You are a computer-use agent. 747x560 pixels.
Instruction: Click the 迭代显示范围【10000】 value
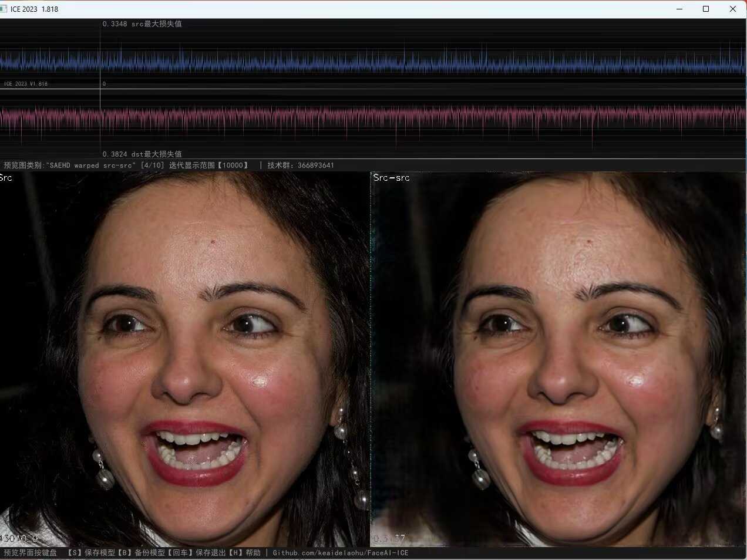(209, 166)
